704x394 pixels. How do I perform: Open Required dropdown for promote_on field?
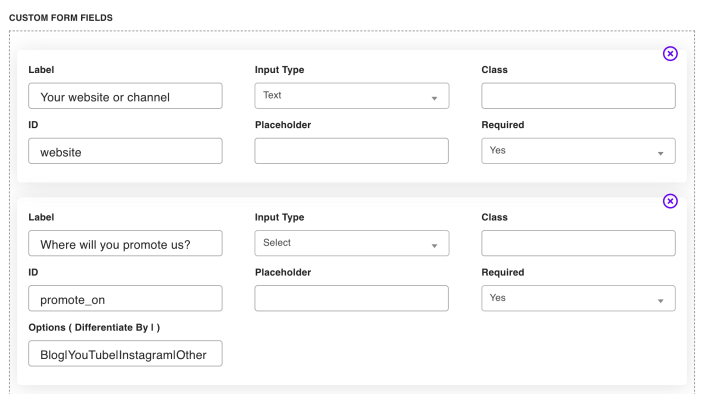click(578, 298)
